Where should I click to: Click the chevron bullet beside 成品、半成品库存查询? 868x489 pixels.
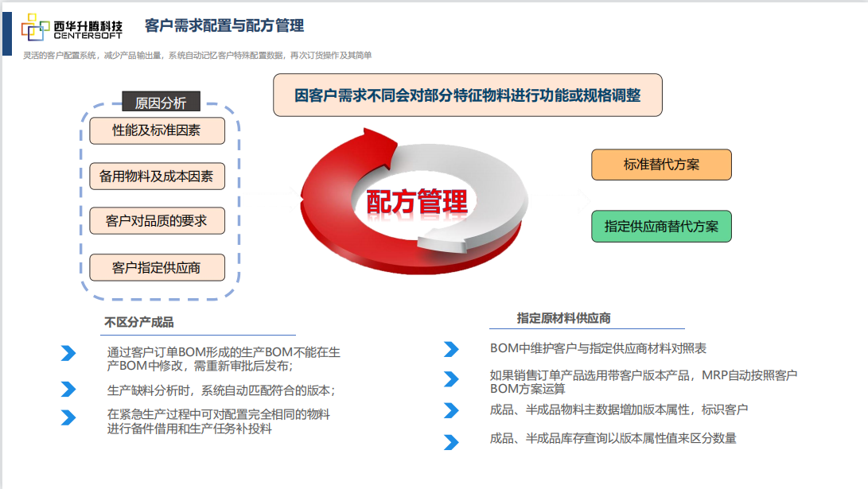pos(451,441)
